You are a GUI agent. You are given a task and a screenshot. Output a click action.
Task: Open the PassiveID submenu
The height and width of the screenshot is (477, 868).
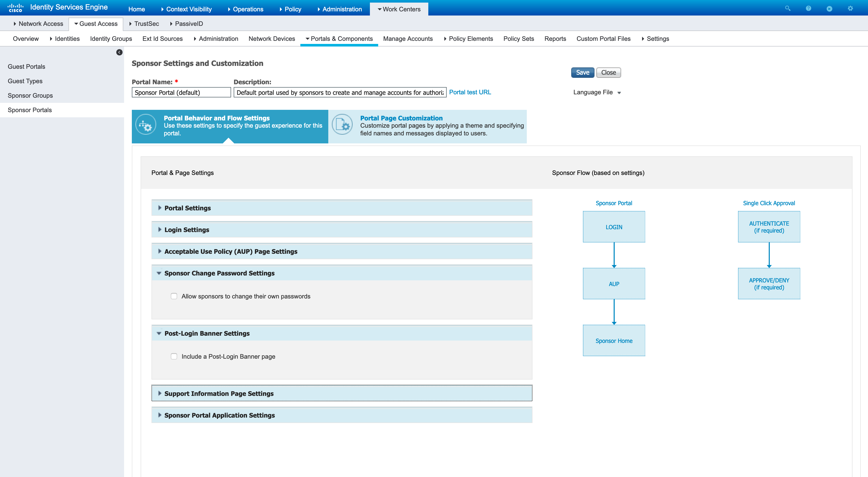(x=186, y=24)
